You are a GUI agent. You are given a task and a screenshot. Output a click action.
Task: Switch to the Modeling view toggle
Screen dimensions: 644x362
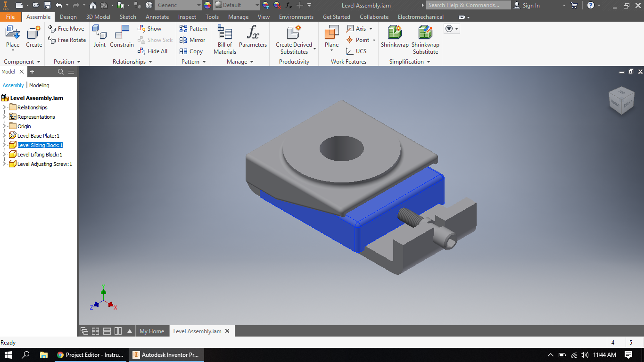[x=39, y=85]
